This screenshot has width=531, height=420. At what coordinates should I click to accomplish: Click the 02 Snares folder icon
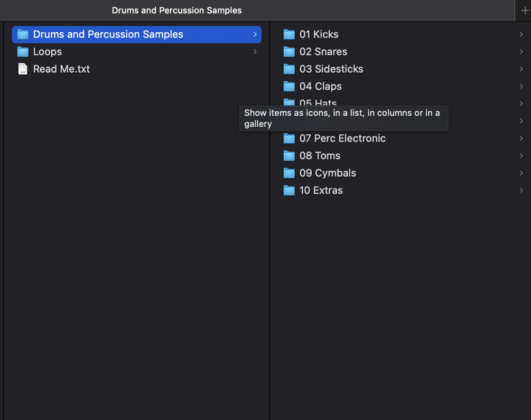tap(289, 52)
